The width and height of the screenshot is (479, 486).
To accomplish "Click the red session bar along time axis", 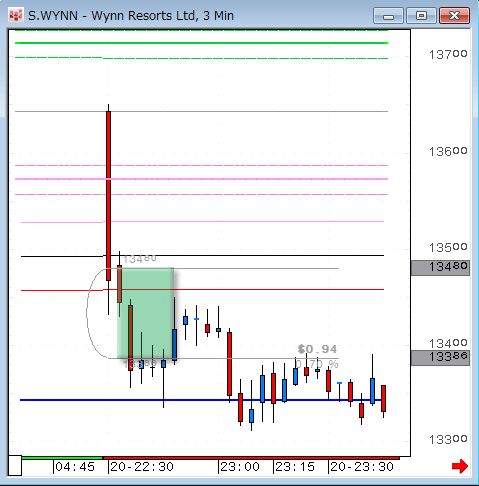I will [x=251, y=458].
